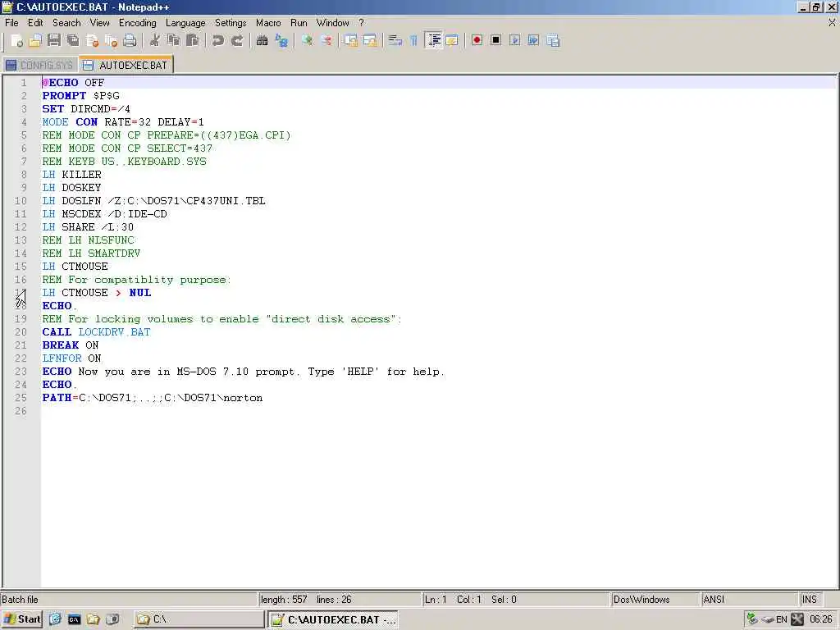The image size is (840, 630).
Task: Run macro multiple times icon
Action: pos(533,41)
